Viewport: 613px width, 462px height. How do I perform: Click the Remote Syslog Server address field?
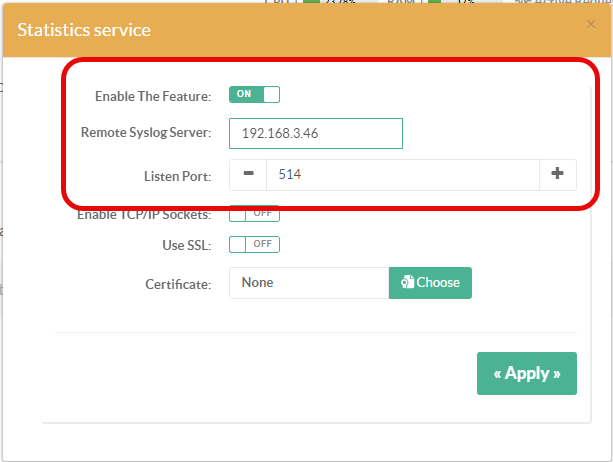pyautogui.click(x=315, y=133)
